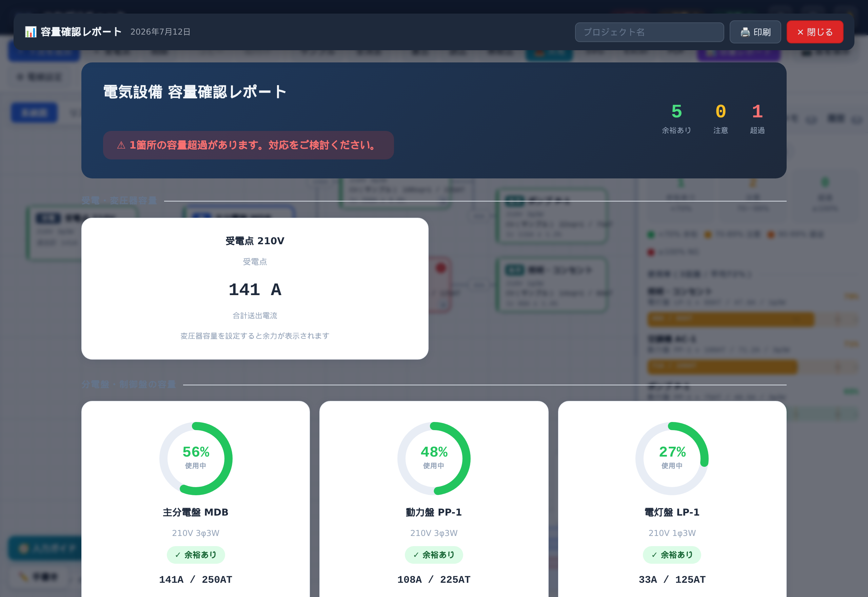The image size is (868, 597).
Task: Click the 受電・変圧器容量 section heading
Action: click(x=119, y=200)
